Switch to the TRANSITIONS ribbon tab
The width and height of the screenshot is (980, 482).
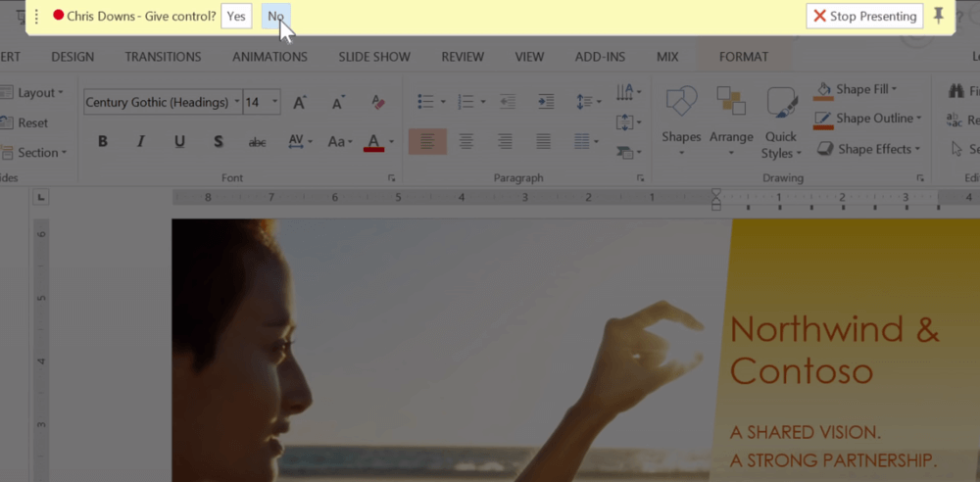point(163,57)
